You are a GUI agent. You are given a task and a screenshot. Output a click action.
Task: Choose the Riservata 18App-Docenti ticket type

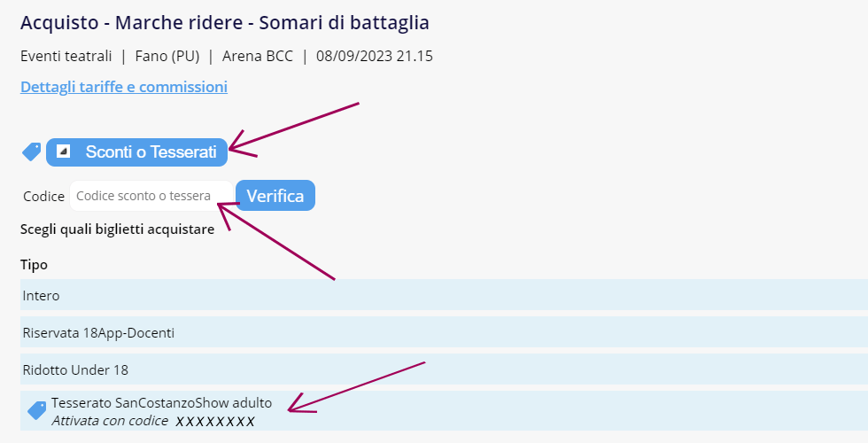444,332
